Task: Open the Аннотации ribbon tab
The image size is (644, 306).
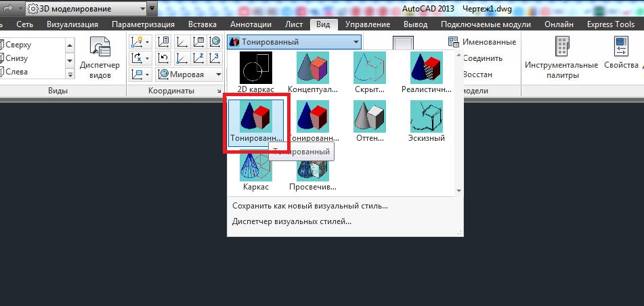Action: pyautogui.click(x=253, y=24)
